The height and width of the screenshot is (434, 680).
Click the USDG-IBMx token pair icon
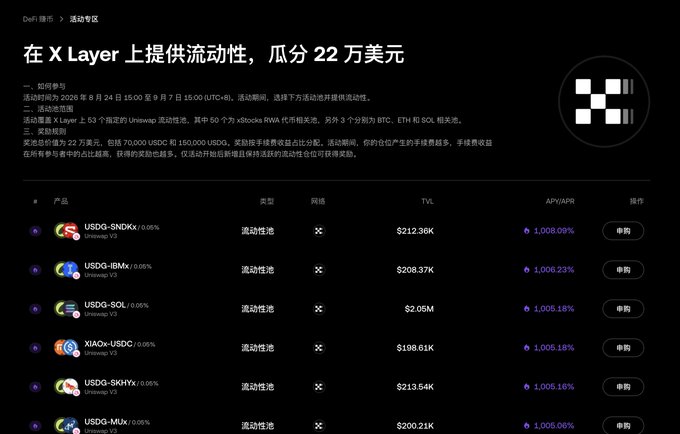(67, 270)
